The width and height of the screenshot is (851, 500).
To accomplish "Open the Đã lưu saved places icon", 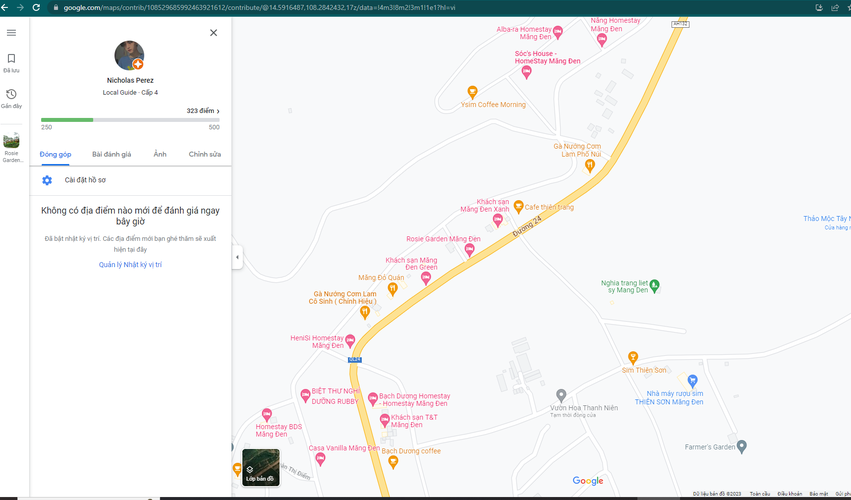I will pyautogui.click(x=11, y=59).
